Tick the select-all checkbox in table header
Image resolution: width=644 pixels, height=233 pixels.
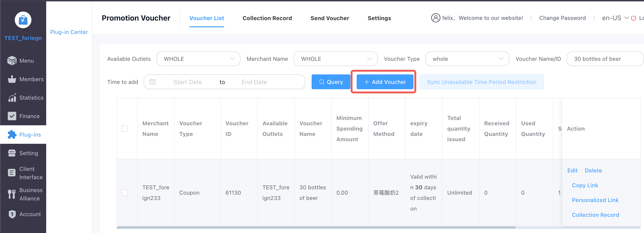[x=125, y=129]
